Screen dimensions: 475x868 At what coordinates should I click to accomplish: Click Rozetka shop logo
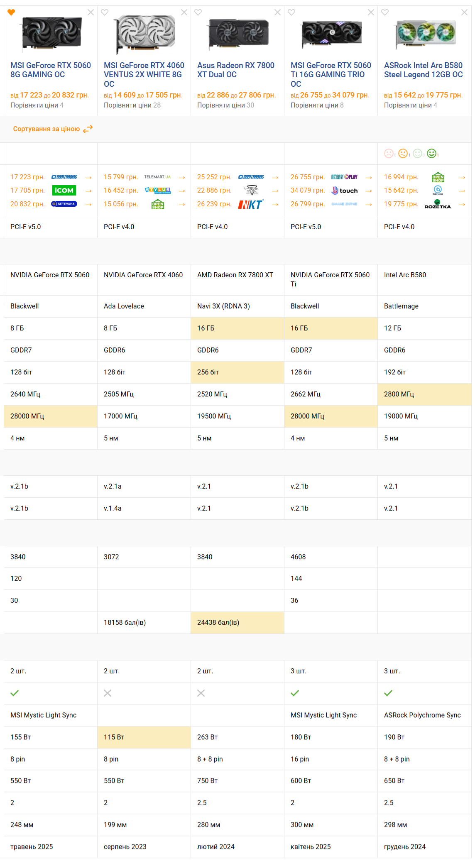click(438, 204)
